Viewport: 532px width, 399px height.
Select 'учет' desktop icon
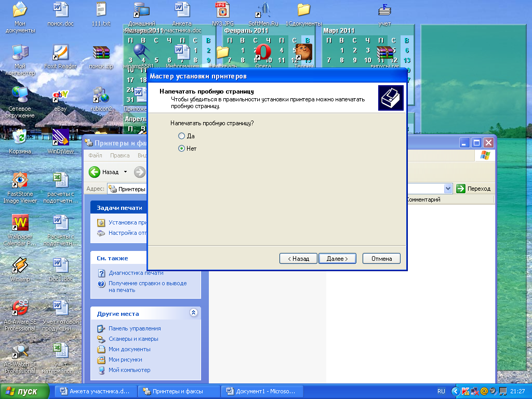click(384, 14)
